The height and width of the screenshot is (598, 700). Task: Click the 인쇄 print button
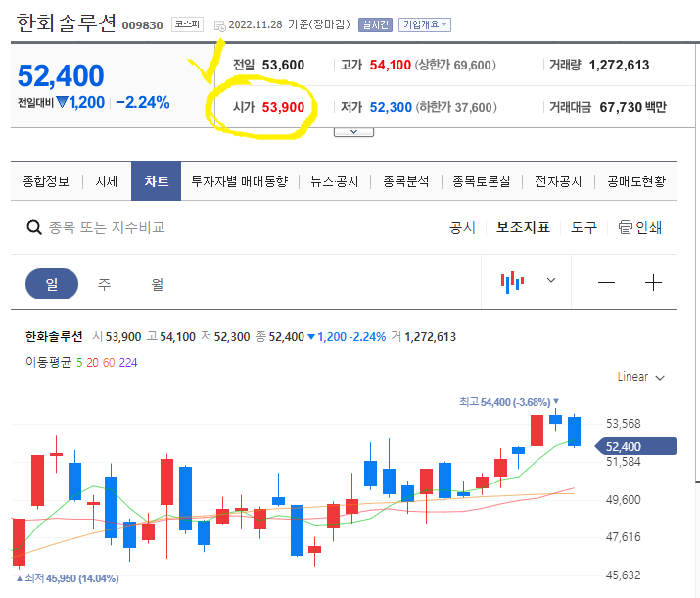(639, 228)
